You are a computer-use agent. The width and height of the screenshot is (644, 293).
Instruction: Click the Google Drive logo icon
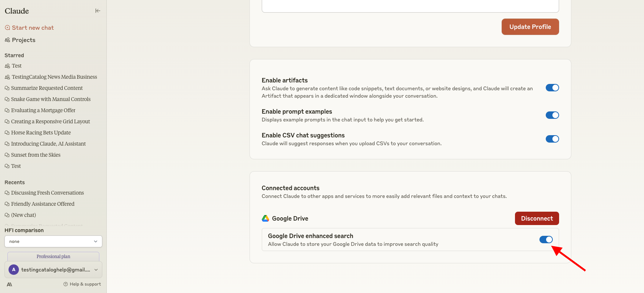pyautogui.click(x=265, y=218)
